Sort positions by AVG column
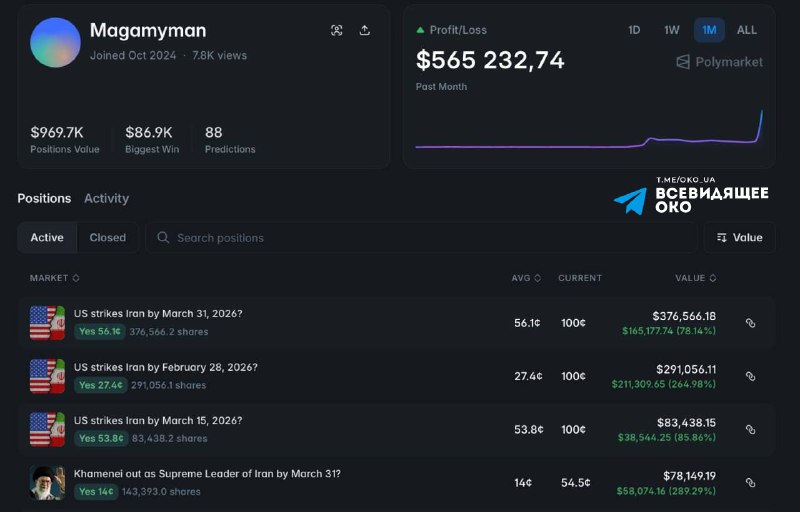Viewport: 800px width, 512px height. point(526,278)
